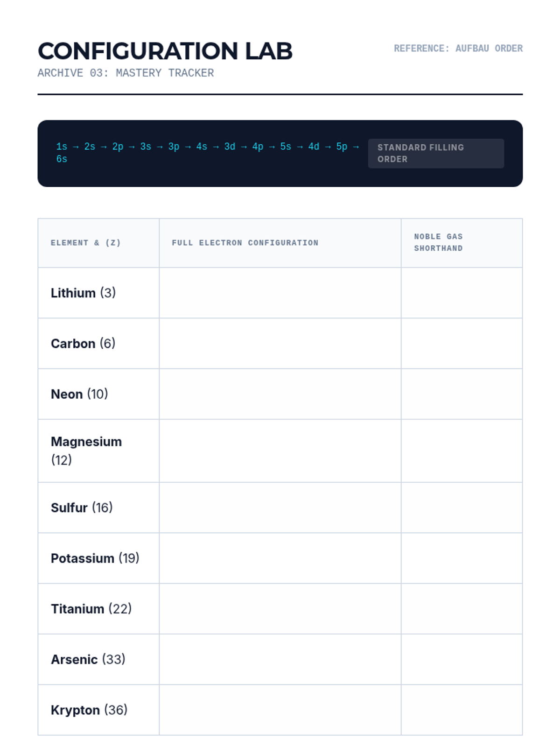The image size is (560, 747).
Task: Click the Standard Filling Order badge
Action: [x=436, y=153]
